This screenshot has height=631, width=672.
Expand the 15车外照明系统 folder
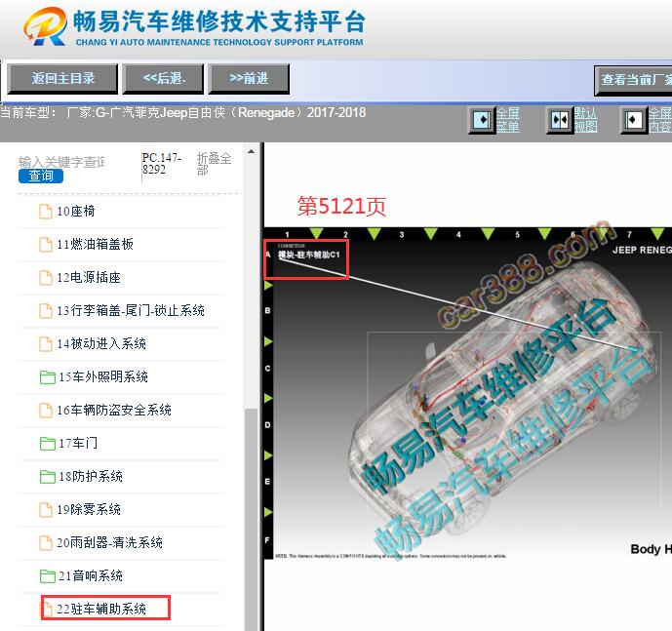(x=103, y=376)
